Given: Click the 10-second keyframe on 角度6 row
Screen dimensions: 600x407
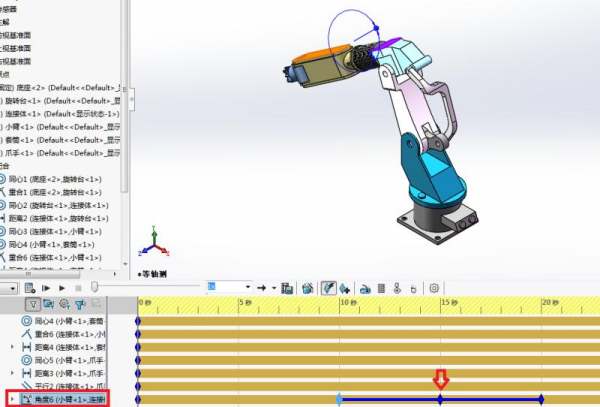Looking at the screenshot, I should click(339, 400).
